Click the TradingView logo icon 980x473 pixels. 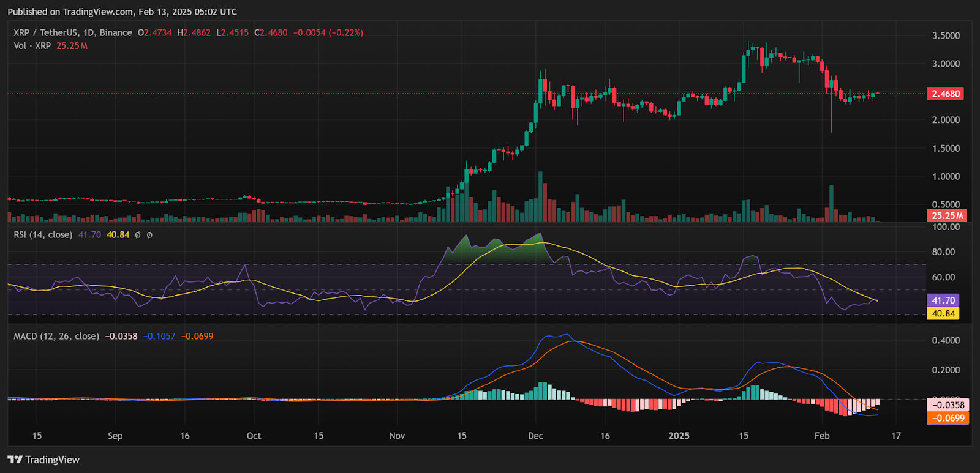pos(15,460)
